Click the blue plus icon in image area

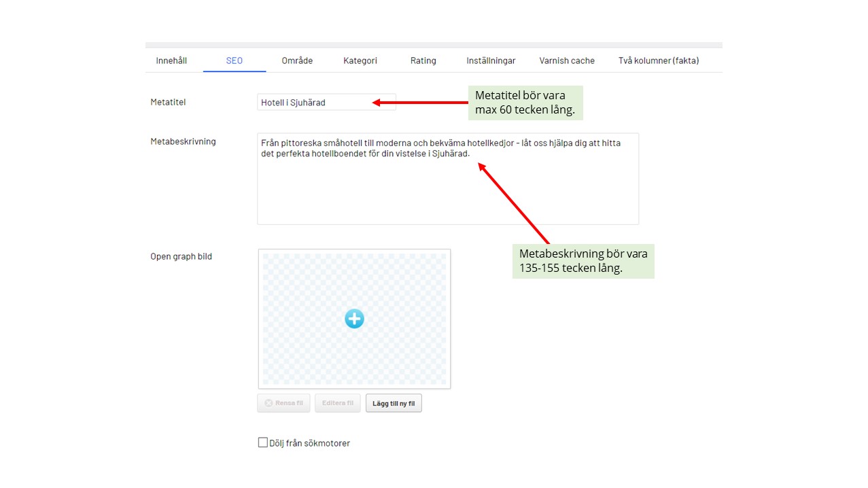point(354,319)
